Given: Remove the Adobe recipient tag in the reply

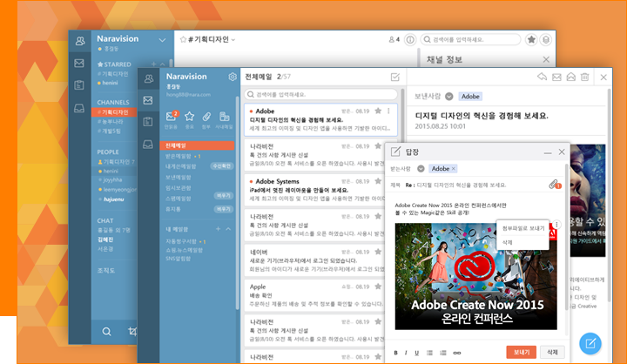Looking at the screenshot, I should (453, 169).
